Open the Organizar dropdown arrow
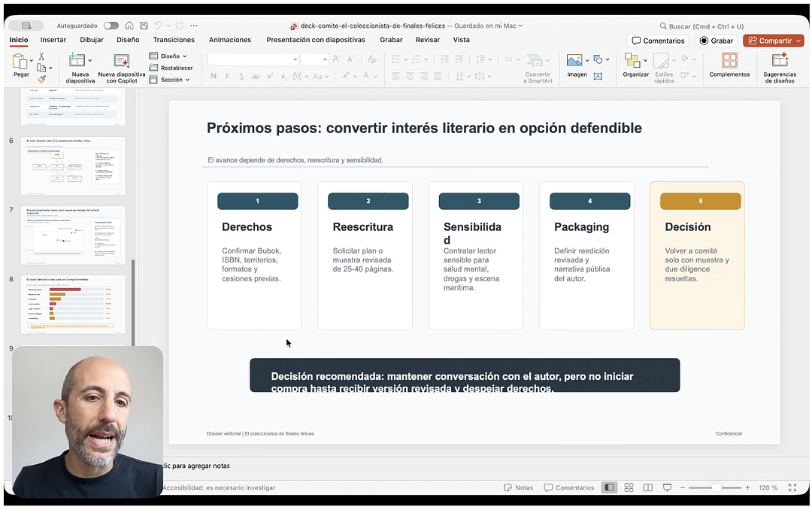This screenshot has width=812, height=510. coord(645,61)
